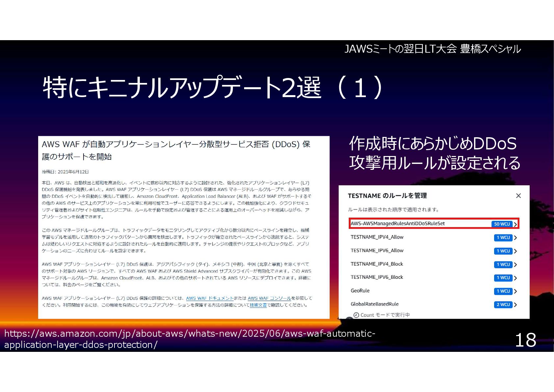Select the AWS-AWSManagedRulesAntiDDoSRuleSet rule name
The image size is (554, 392).
[x=397, y=223]
